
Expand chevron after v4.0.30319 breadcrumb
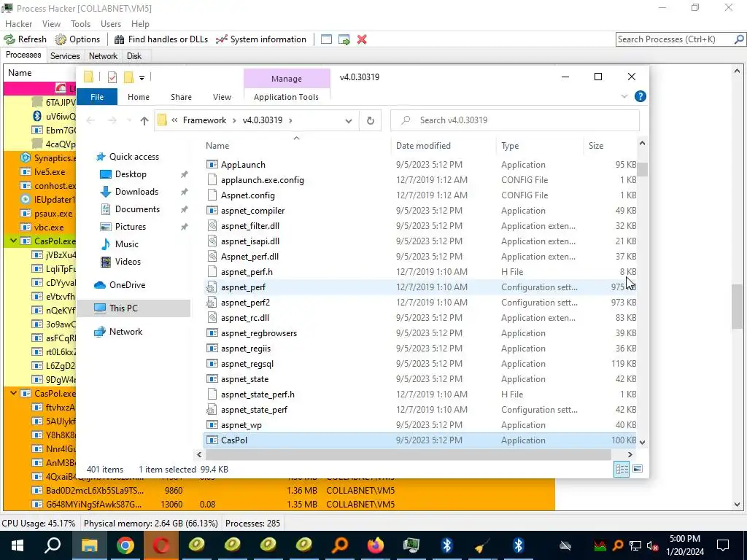click(x=290, y=120)
